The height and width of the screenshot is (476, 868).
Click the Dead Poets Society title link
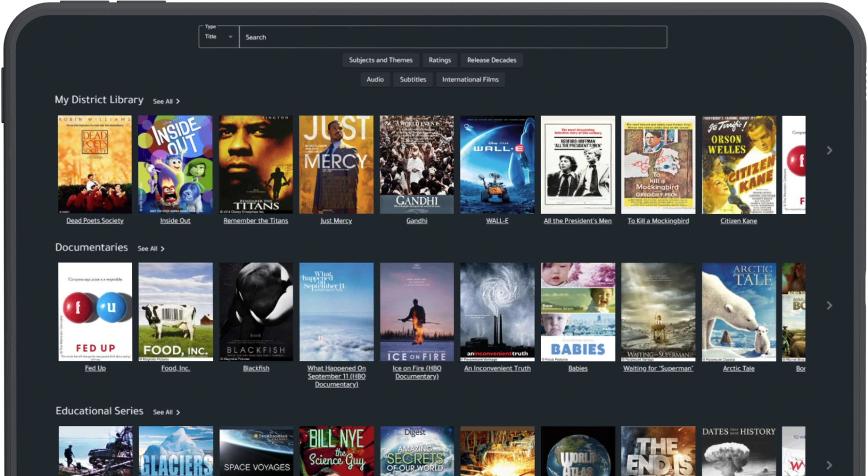[x=95, y=221]
